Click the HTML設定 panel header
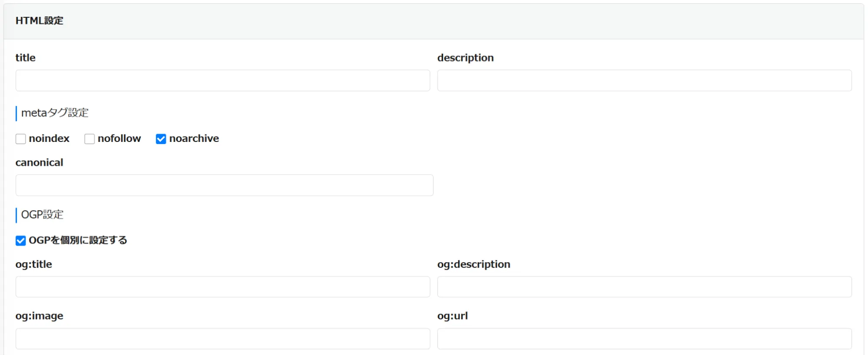The width and height of the screenshot is (868, 355). (x=40, y=21)
